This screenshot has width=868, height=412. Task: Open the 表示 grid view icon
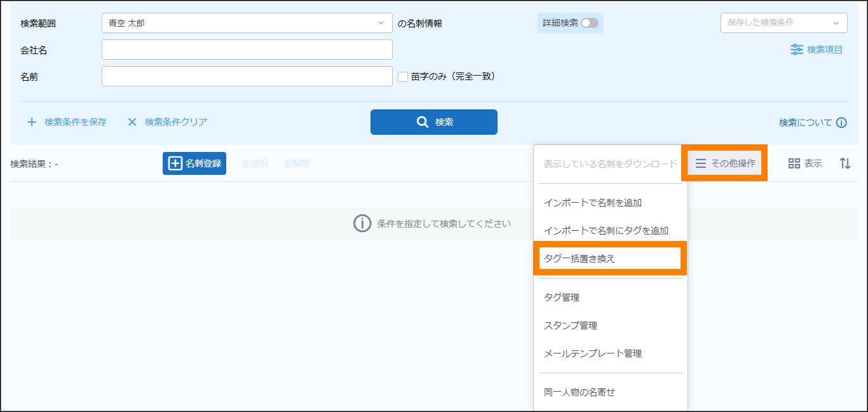[794, 163]
